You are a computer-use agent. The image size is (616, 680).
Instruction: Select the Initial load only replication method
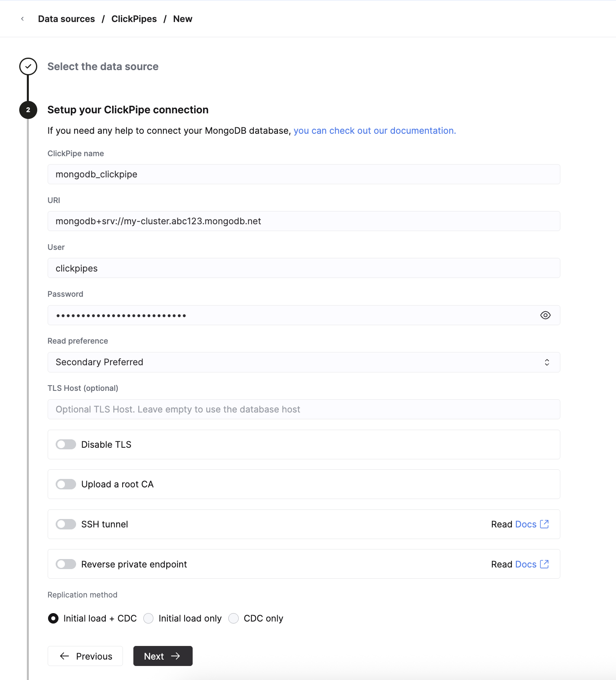(x=148, y=618)
